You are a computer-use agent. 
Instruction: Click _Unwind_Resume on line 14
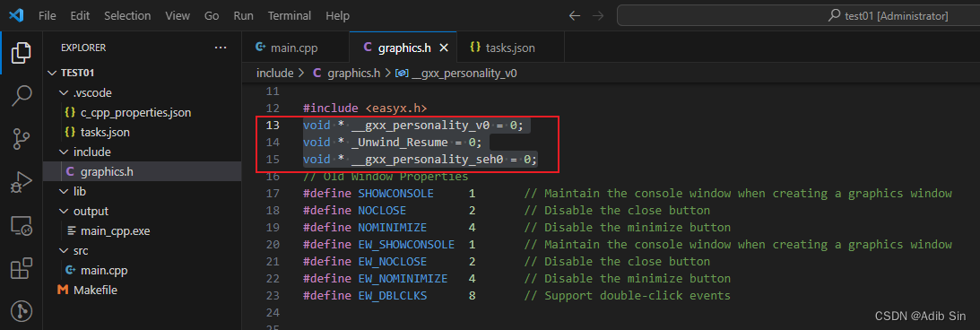click(x=399, y=143)
